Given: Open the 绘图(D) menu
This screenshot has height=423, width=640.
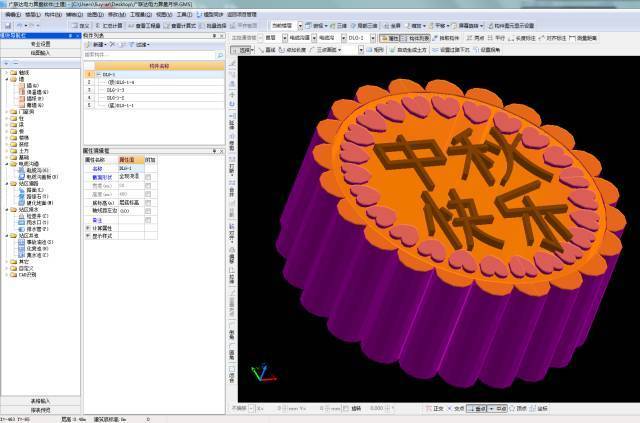Looking at the screenshot, I should 95,14.
